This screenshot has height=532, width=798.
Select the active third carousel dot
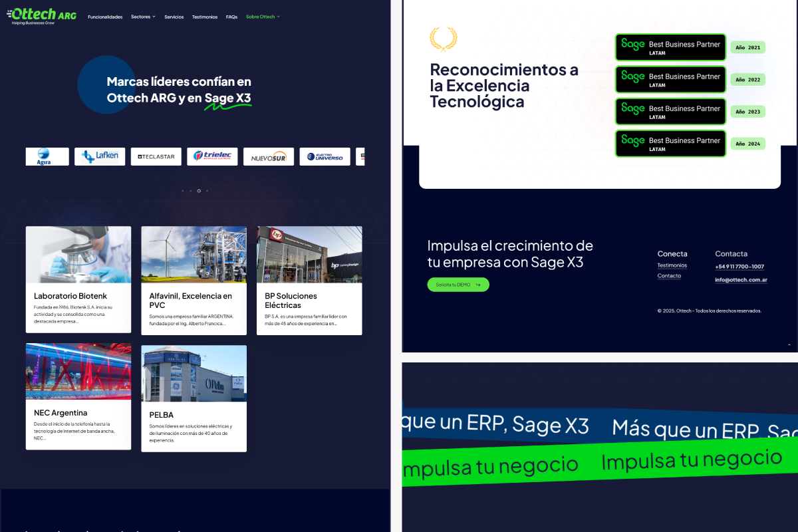pyautogui.click(x=199, y=191)
